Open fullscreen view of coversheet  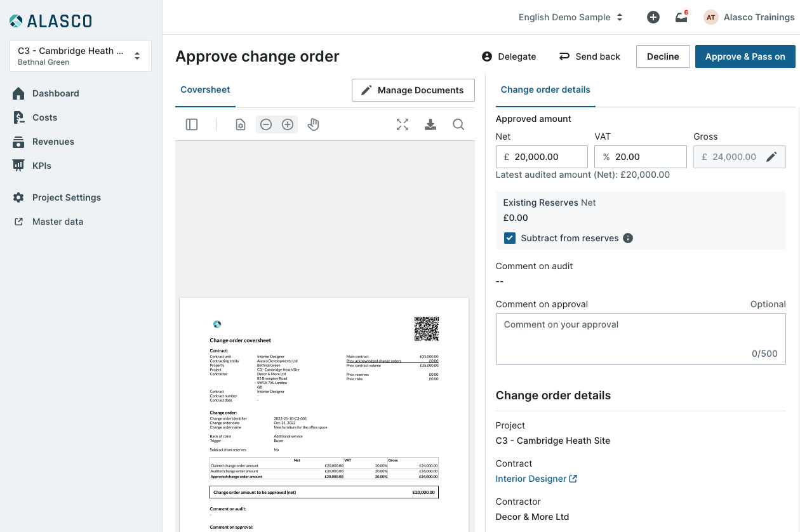coord(403,124)
